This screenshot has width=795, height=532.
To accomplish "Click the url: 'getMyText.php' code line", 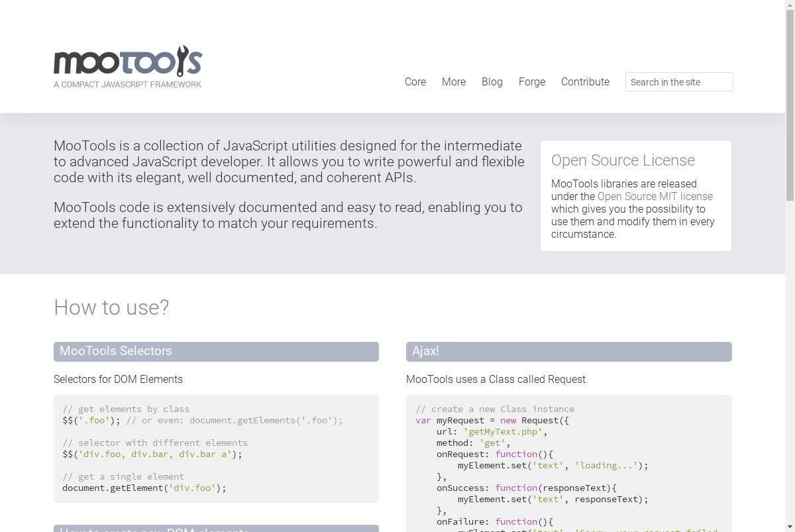I will 492,432.
